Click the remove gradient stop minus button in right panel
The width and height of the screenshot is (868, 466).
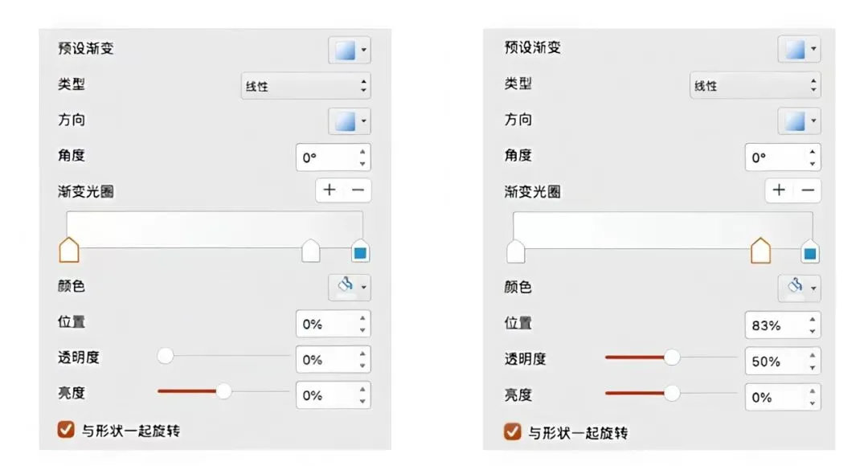point(808,190)
